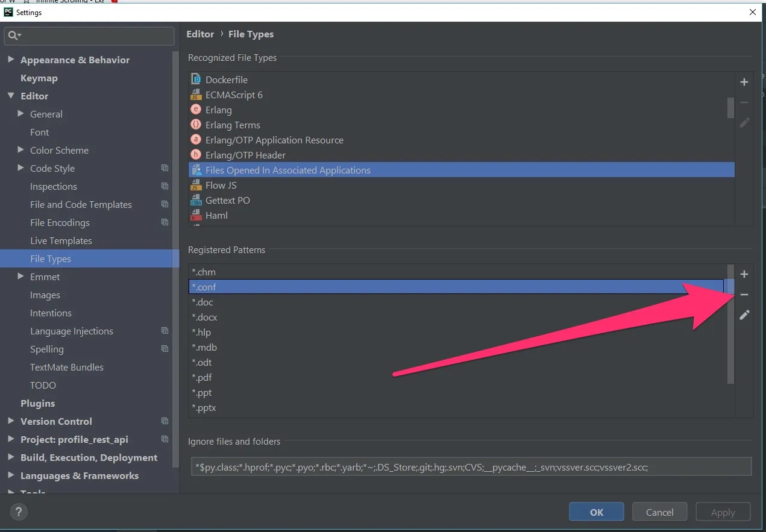Open Live Templates settings
The height and width of the screenshot is (532, 766).
(61, 240)
